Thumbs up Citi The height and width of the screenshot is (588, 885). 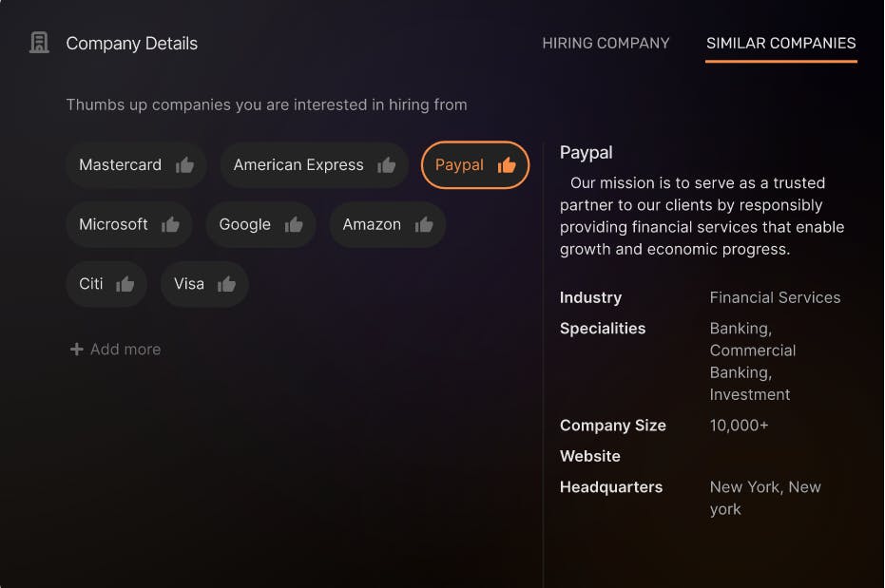[x=125, y=284]
